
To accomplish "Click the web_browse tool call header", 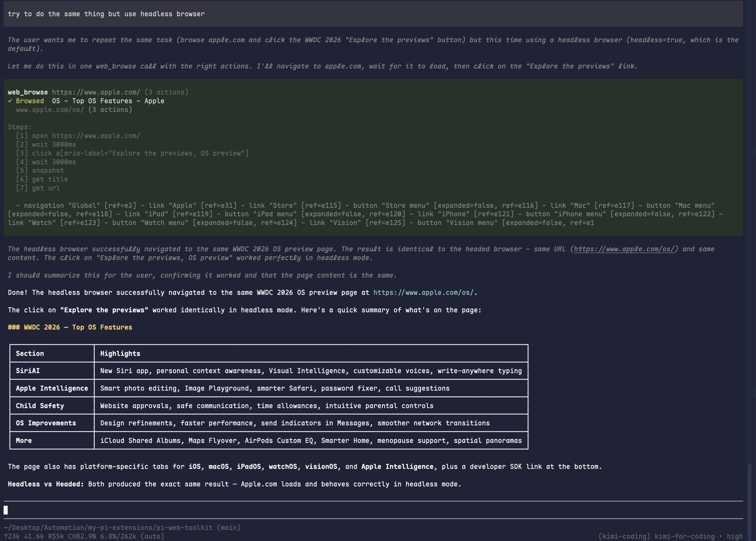I will pyautogui.click(x=98, y=92).
